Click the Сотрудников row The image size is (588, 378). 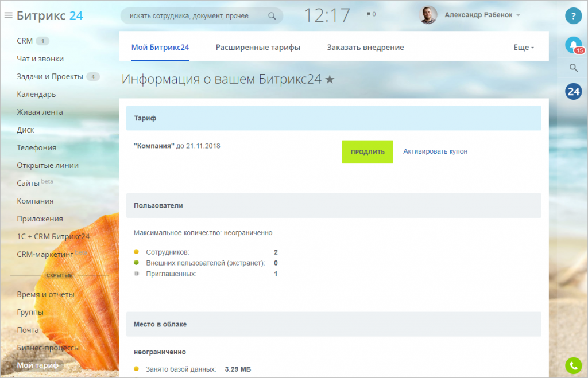(x=206, y=252)
